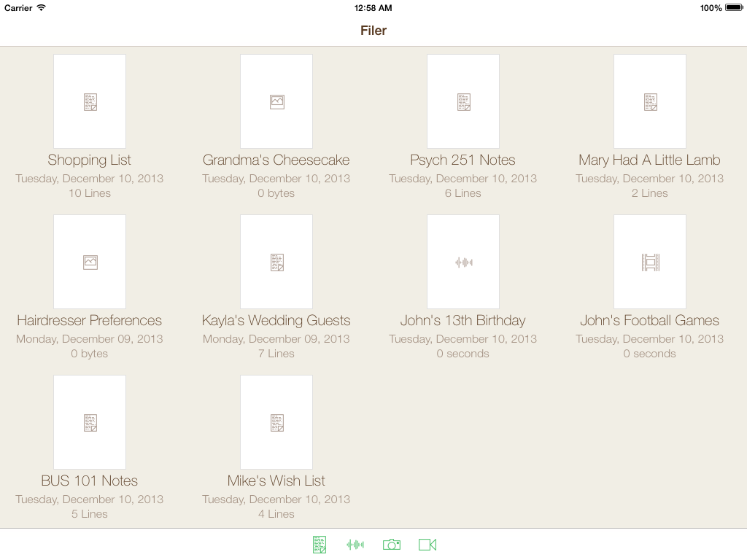Image resolution: width=747 pixels, height=560 pixels.
Task: Open John's Football Games video thumbnail
Action: [650, 262]
